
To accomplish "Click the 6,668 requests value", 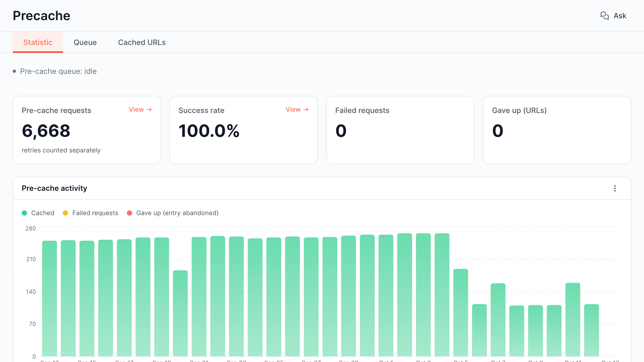I will (x=46, y=131).
